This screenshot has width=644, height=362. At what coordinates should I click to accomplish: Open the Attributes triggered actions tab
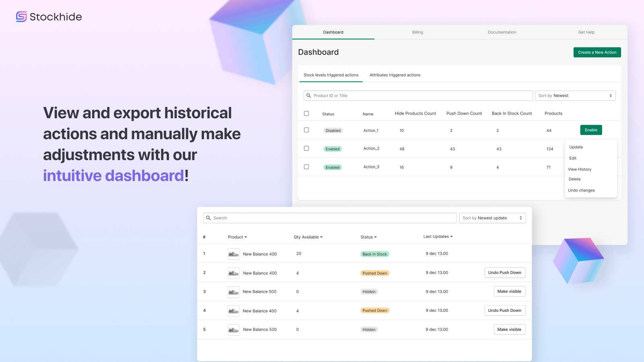click(395, 75)
